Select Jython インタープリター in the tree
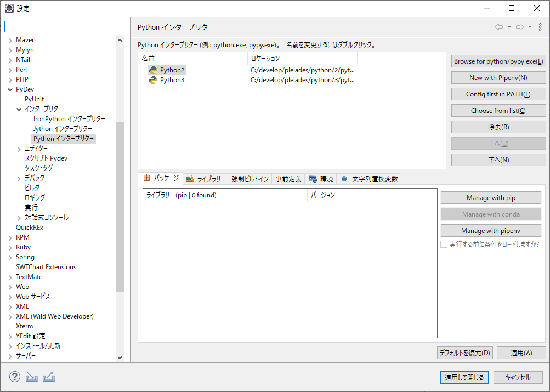This screenshot has width=550, height=392. click(63, 129)
